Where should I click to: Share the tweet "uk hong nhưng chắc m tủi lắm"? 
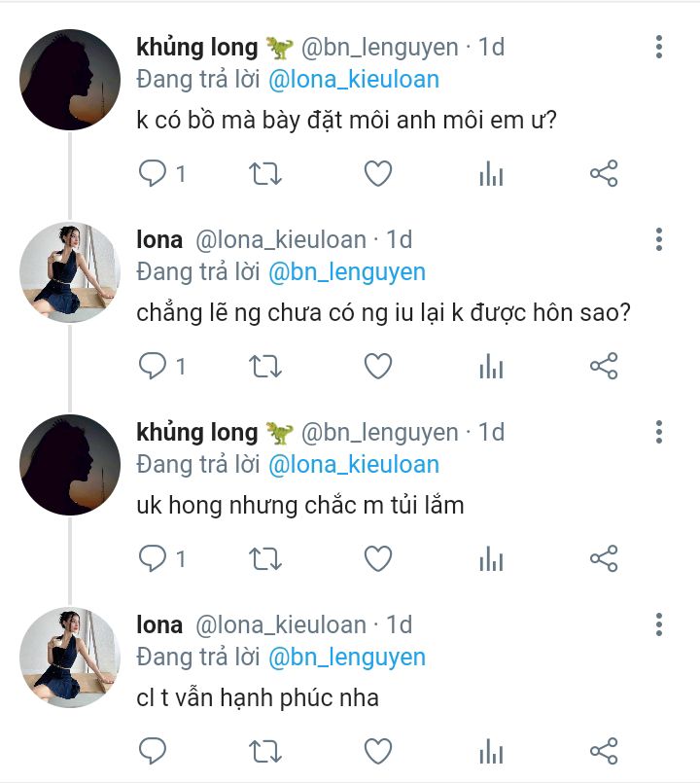(x=604, y=558)
